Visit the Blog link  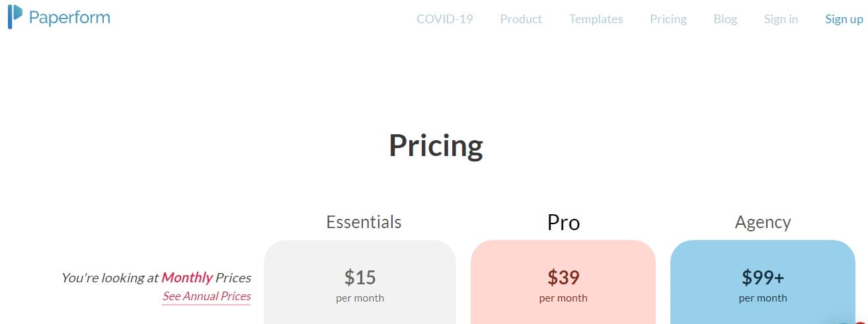point(725,19)
